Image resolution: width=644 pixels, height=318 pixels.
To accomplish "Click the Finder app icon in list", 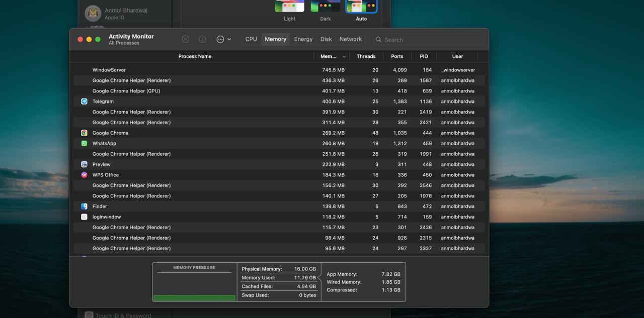I will 84,206.
